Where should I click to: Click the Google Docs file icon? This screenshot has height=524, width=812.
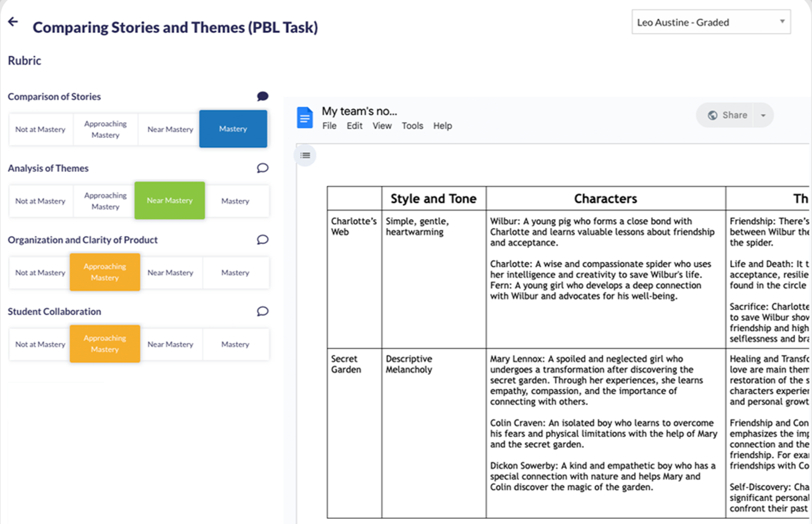(305, 117)
